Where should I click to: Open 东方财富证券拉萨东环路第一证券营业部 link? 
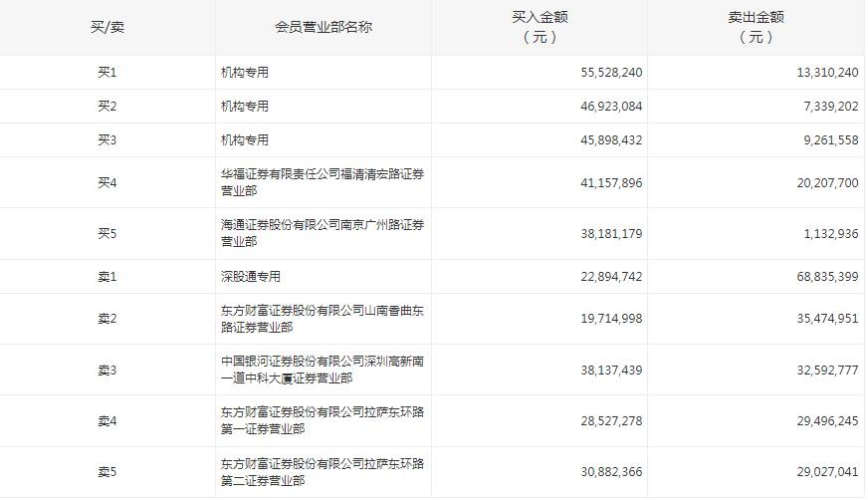[x=322, y=420]
